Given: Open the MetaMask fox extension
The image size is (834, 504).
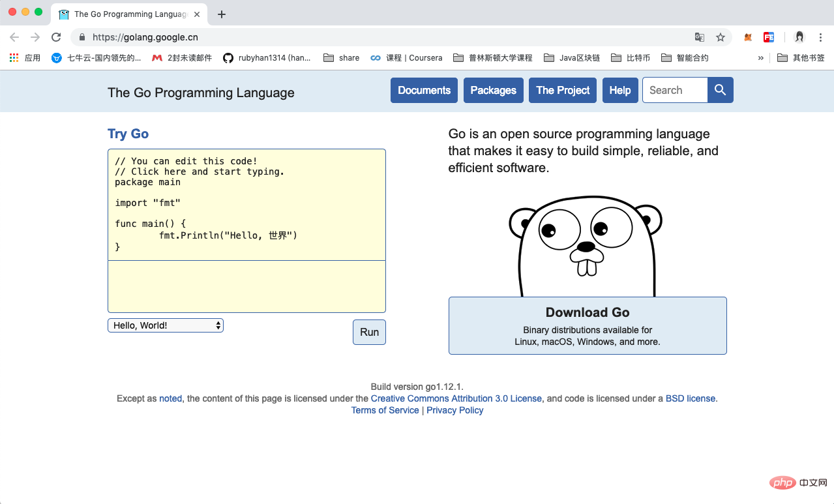Looking at the screenshot, I should click(x=748, y=37).
